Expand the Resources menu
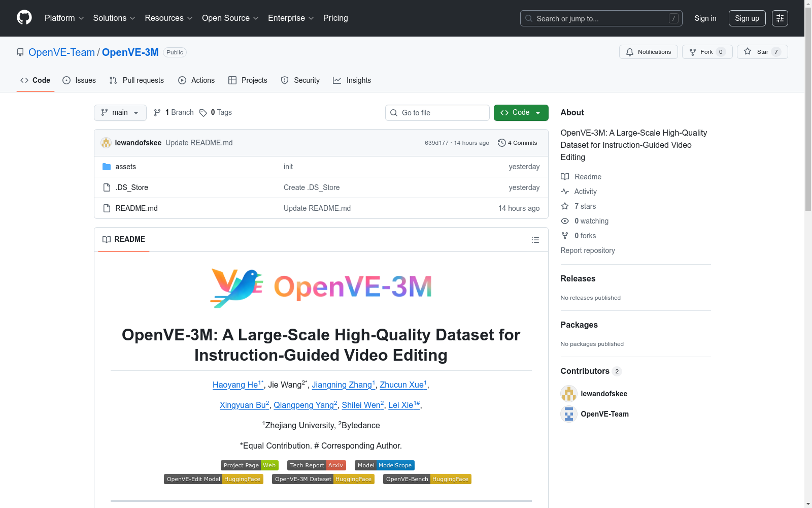This screenshot has width=812, height=508. click(169, 18)
